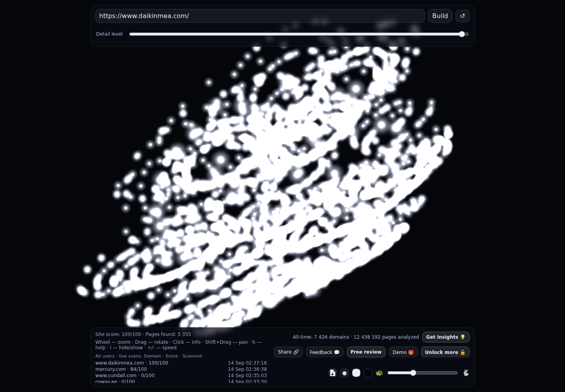The width and height of the screenshot is (565, 392).
Task: Click the live scans header line
Action: pos(148,356)
